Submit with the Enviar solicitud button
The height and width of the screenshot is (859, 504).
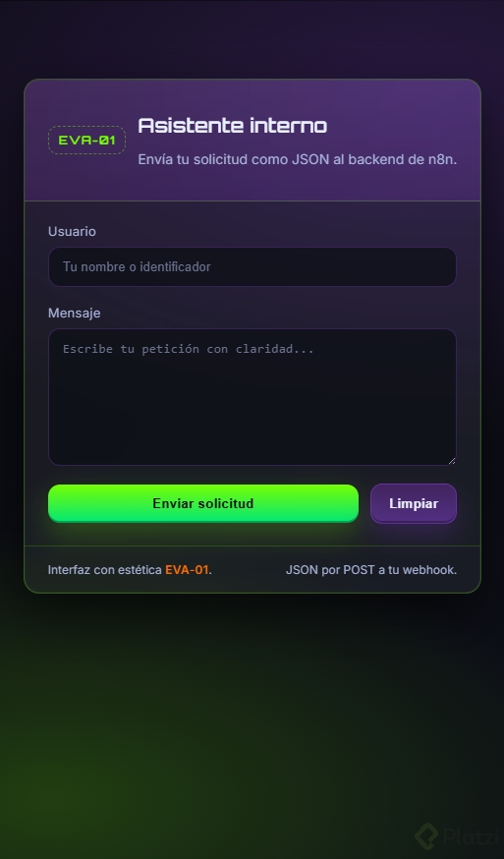pyautogui.click(x=203, y=503)
